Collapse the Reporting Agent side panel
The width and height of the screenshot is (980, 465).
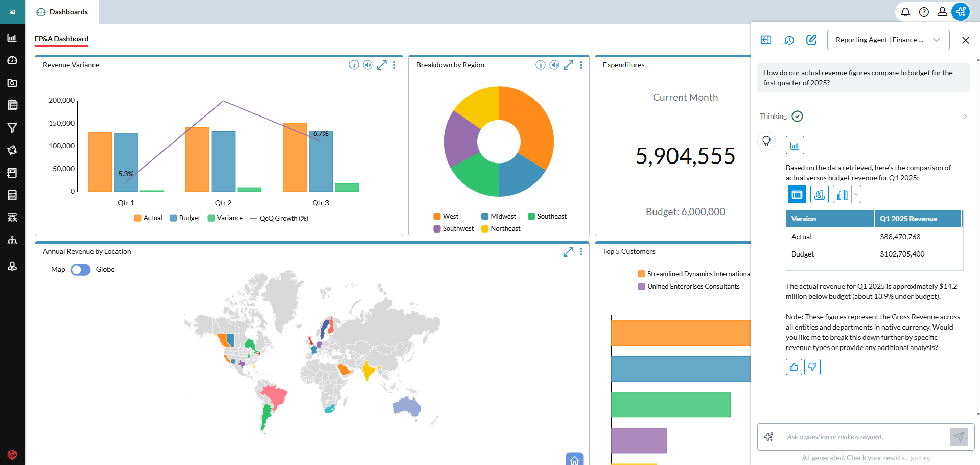(x=765, y=40)
